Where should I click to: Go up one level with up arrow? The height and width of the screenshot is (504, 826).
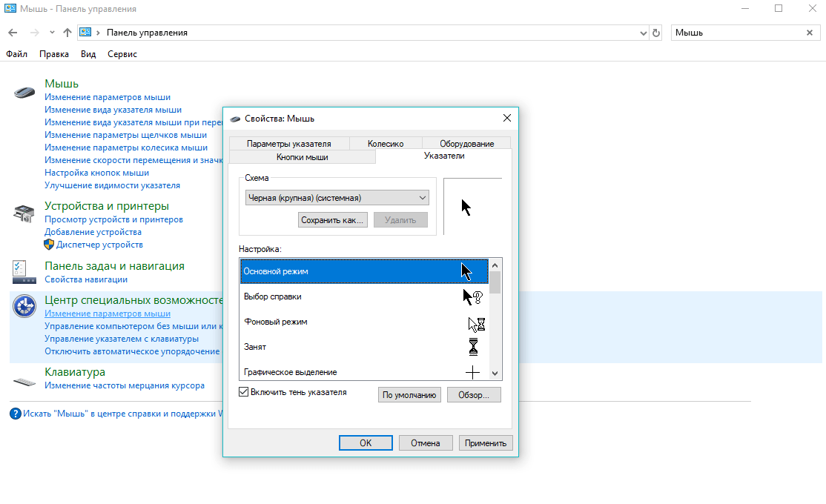[x=67, y=33]
